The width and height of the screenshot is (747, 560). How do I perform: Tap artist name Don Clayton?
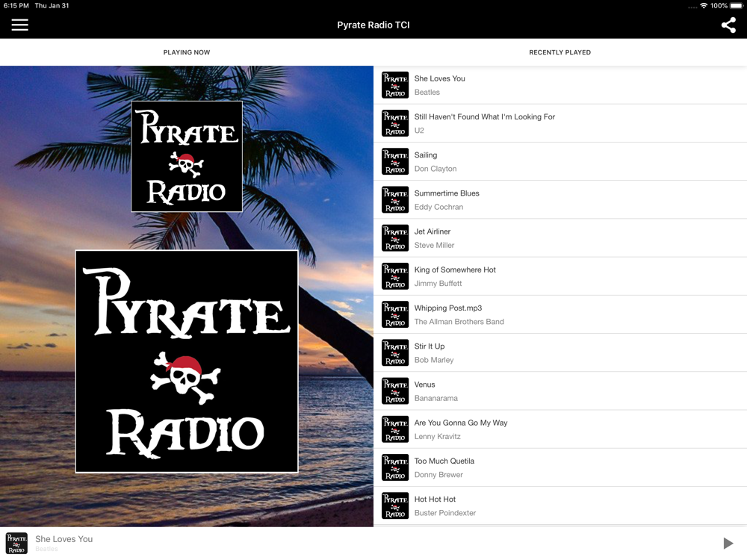tap(436, 169)
